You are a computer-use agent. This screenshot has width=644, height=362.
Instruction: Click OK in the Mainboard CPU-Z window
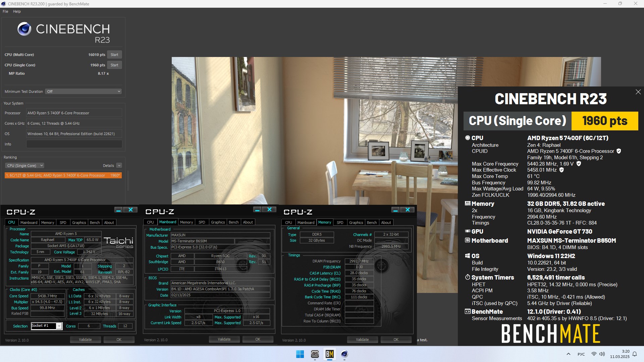258,339
